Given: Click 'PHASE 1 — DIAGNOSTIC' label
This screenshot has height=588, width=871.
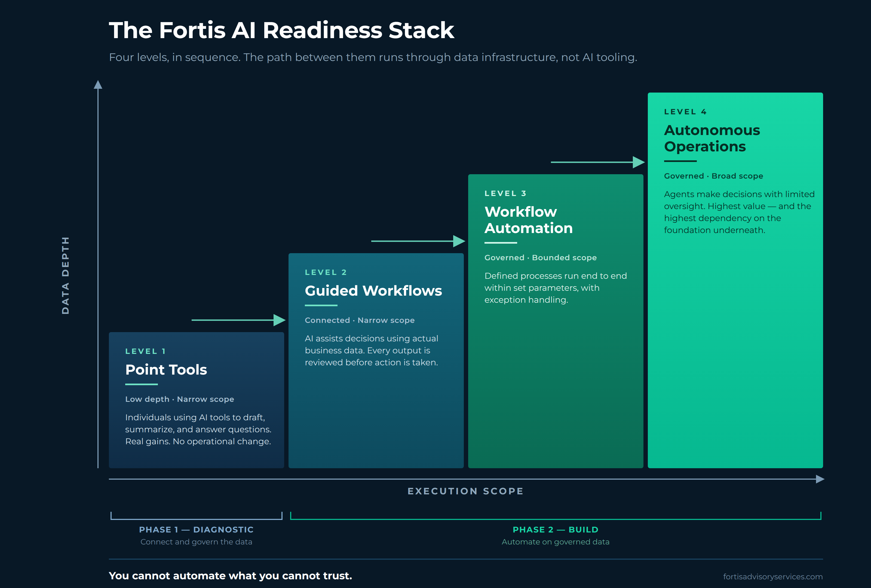Looking at the screenshot, I should click(x=197, y=529).
